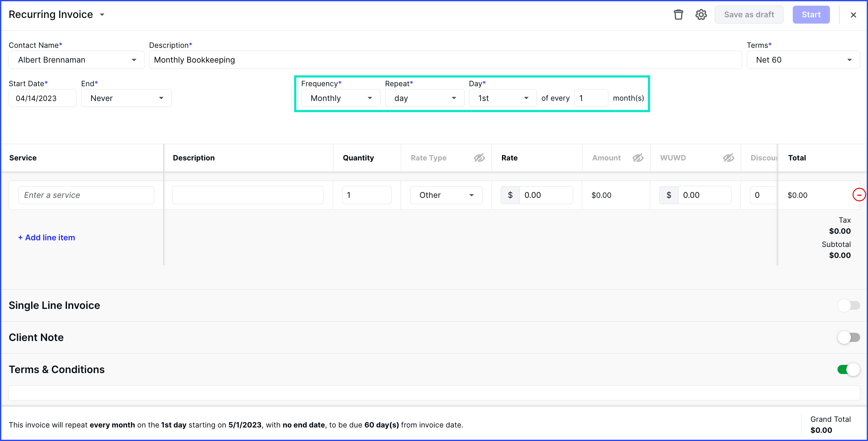
Task: Remove the line item with the red minus icon
Action: [x=860, y=195]
